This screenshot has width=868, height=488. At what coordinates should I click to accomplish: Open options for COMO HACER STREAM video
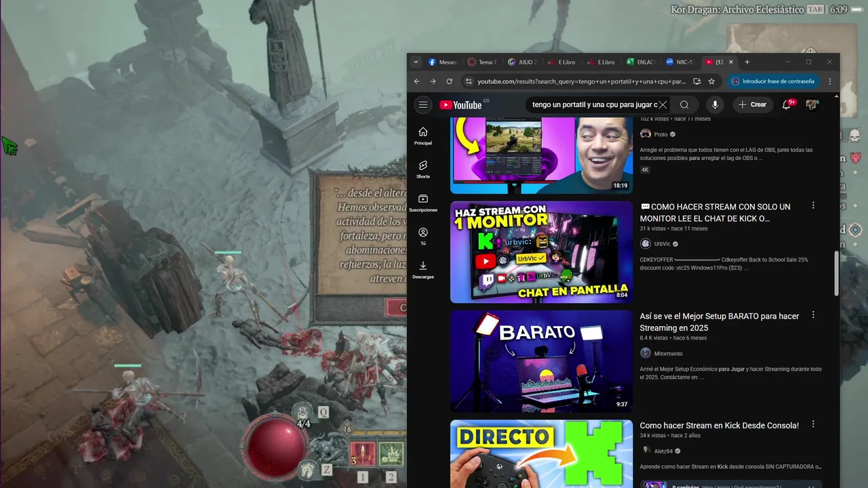pos(813,205)
